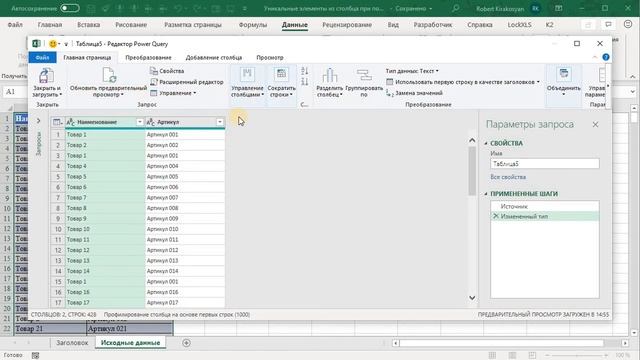Select cell Артикул 005 in preview

click(185, 176)
